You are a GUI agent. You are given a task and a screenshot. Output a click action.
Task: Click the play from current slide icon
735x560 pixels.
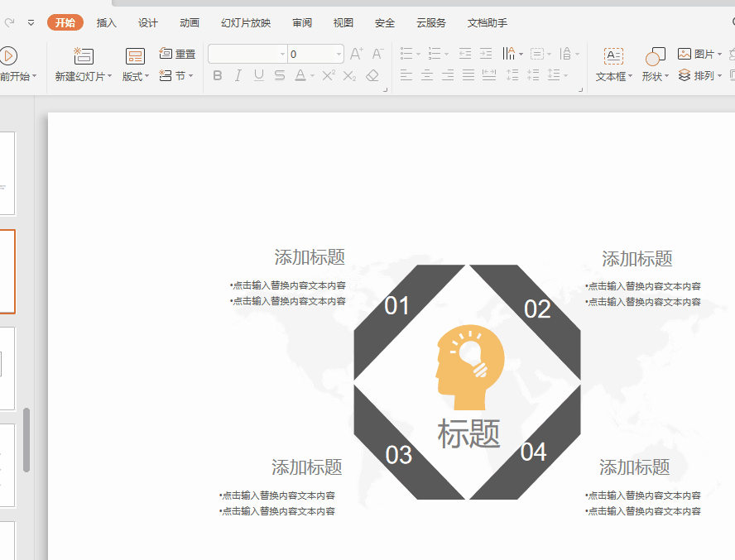(8, 56)
